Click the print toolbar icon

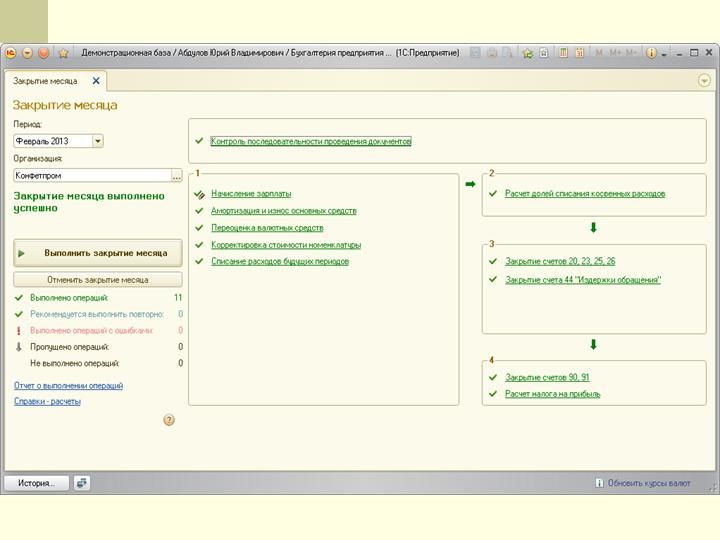point(492,53)
